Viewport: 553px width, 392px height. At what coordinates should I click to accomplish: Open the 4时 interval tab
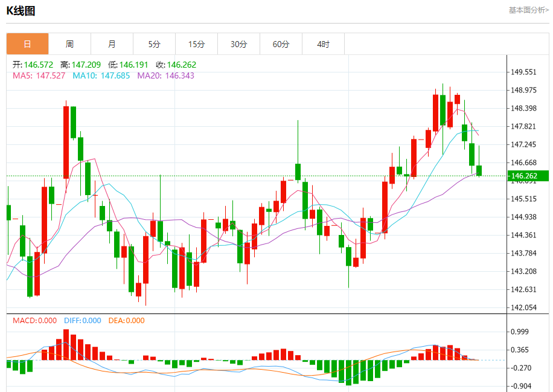[x=324, y=44]
